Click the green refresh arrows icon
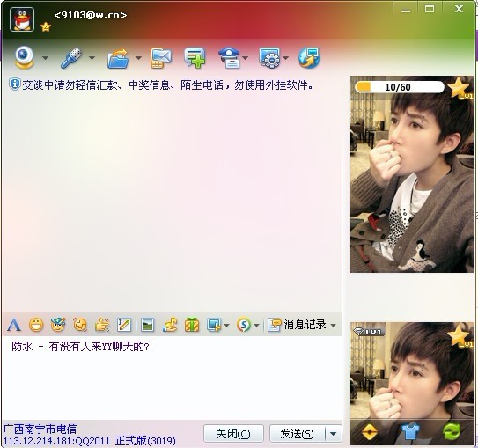The width and height of the screenshot is (478, 448). point(452,432)
